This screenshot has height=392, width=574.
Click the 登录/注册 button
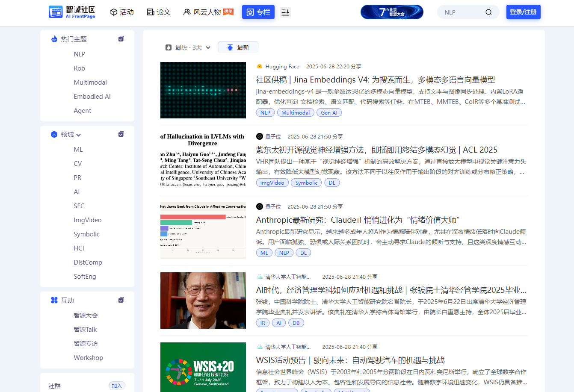click(523, 12)
